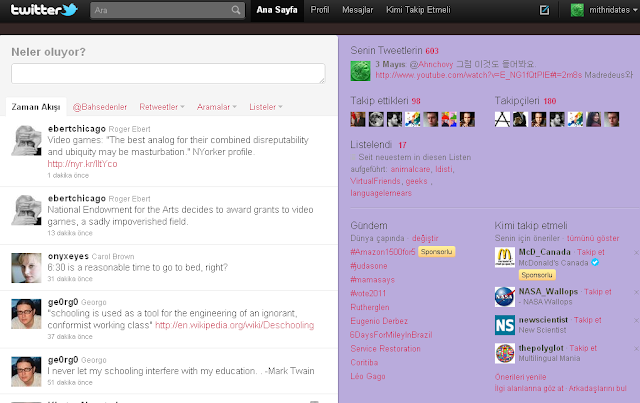This screenshot has width=640, height=403.
Task: Expand the Listeler dropdown
Action: pyautogui.click(x=266, y=107)
